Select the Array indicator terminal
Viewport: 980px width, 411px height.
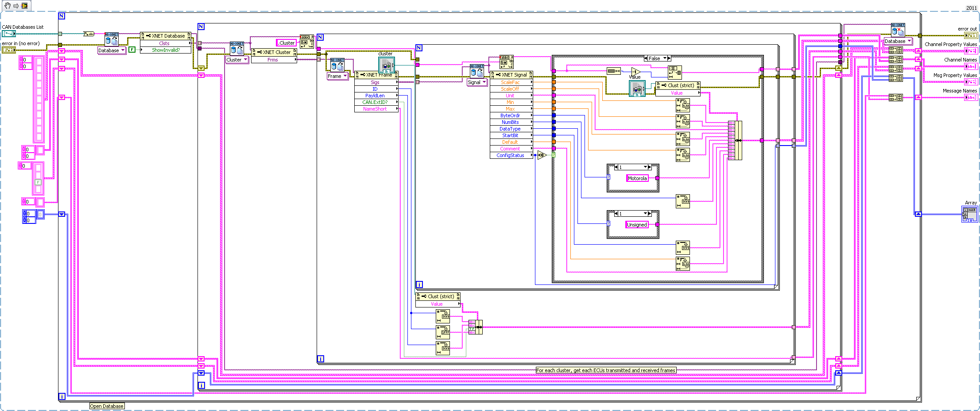pos(970,214)
